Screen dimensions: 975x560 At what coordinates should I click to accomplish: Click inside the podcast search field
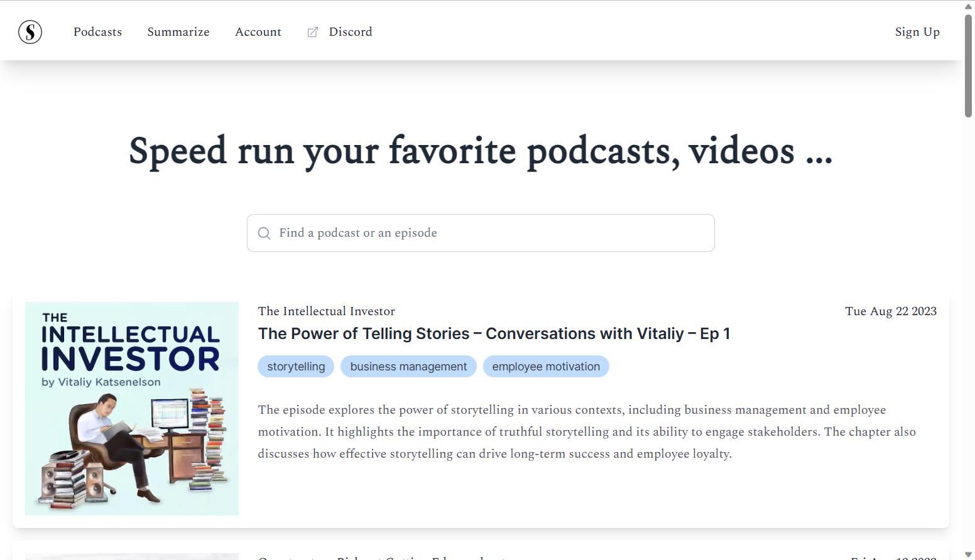(x=481, y=233)
